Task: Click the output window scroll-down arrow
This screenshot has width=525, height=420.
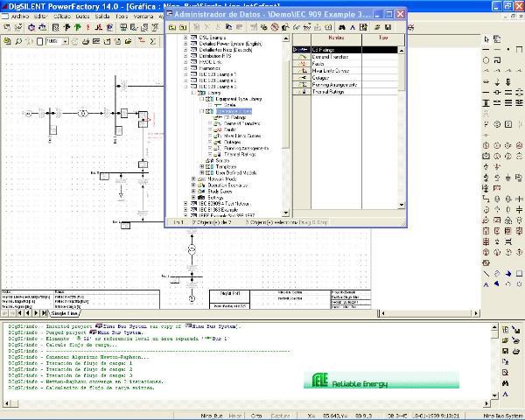Action: 494,395
